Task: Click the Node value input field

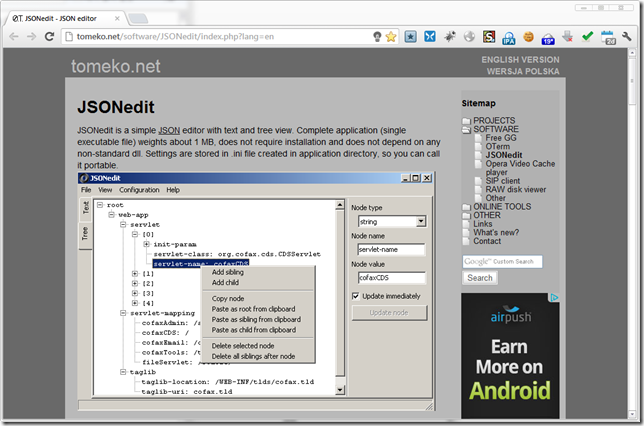Action: tap(391, 278)
